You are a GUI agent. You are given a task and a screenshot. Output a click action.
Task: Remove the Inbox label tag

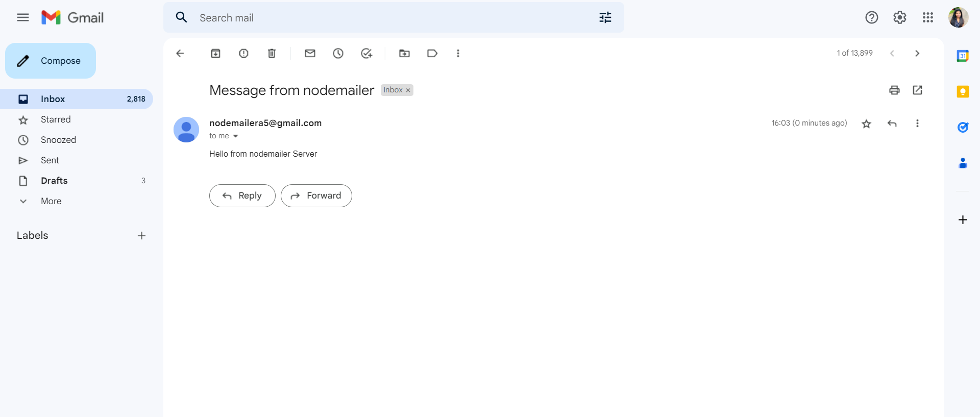(x=408, y=90)
